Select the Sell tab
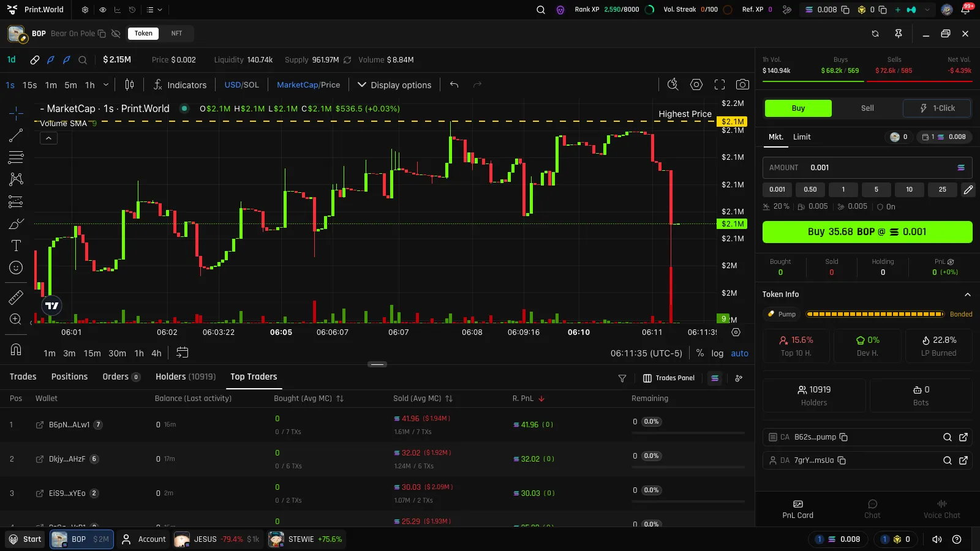Viewport: 980px width, 551px height. pos(867,108)
